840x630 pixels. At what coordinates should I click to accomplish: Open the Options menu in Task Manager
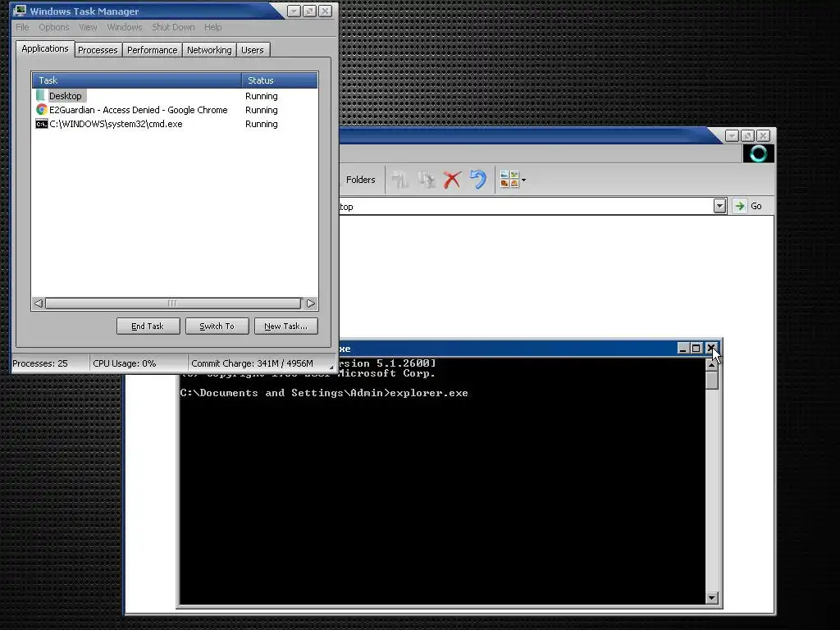[x=53, y=27]
